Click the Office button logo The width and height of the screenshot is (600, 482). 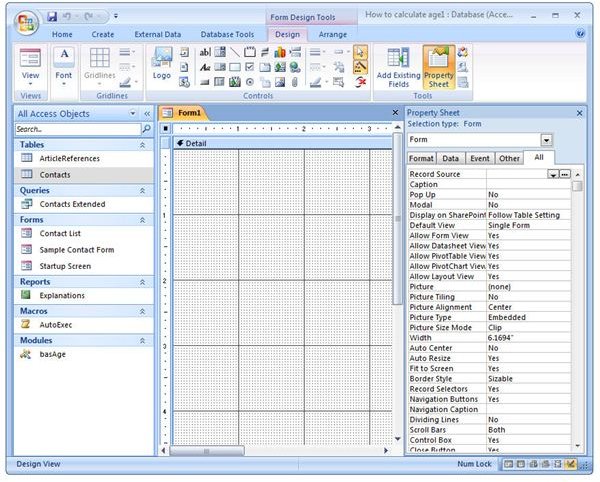coord(26,23)
